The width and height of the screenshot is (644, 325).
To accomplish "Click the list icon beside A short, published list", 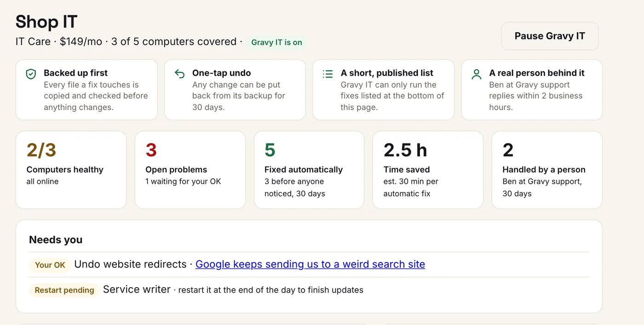I will click(x=328, y=74).
